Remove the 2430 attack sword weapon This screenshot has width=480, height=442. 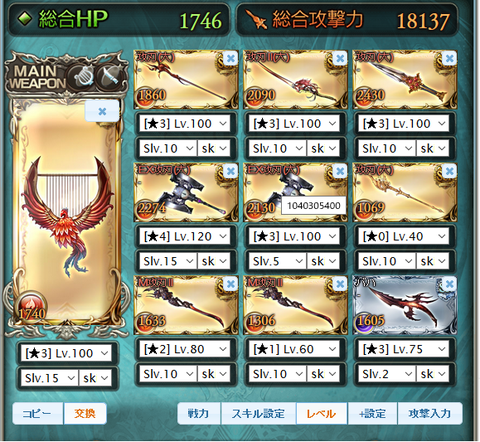coord(449,59)
